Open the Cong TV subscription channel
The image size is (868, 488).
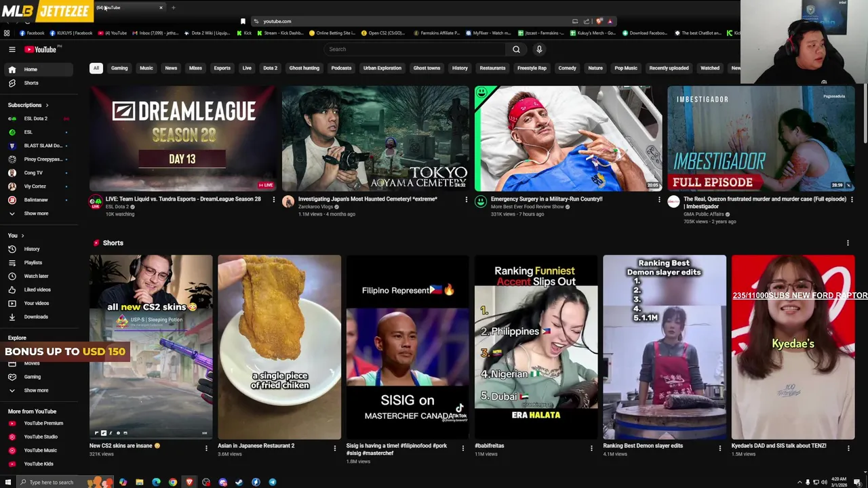pos(38,173)
